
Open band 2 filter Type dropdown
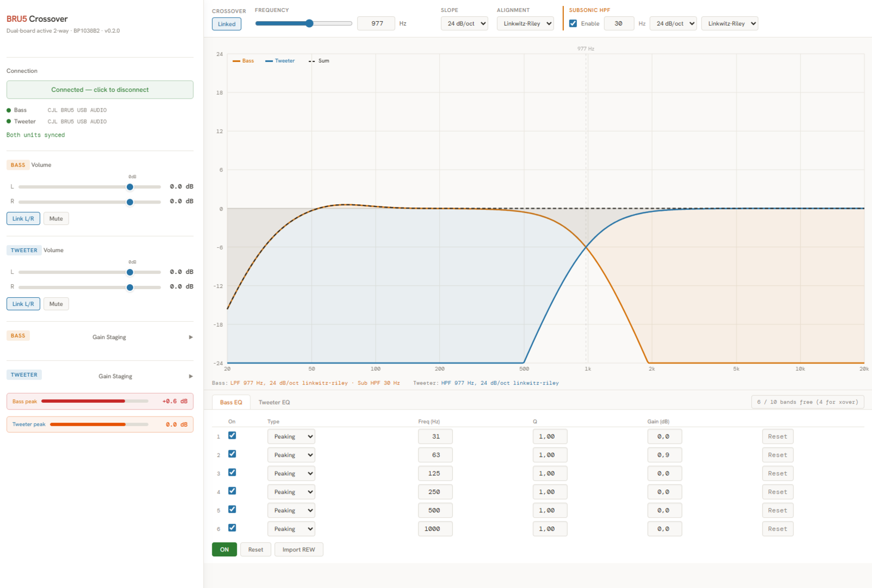pyautogui.click(x=291, y=455)
